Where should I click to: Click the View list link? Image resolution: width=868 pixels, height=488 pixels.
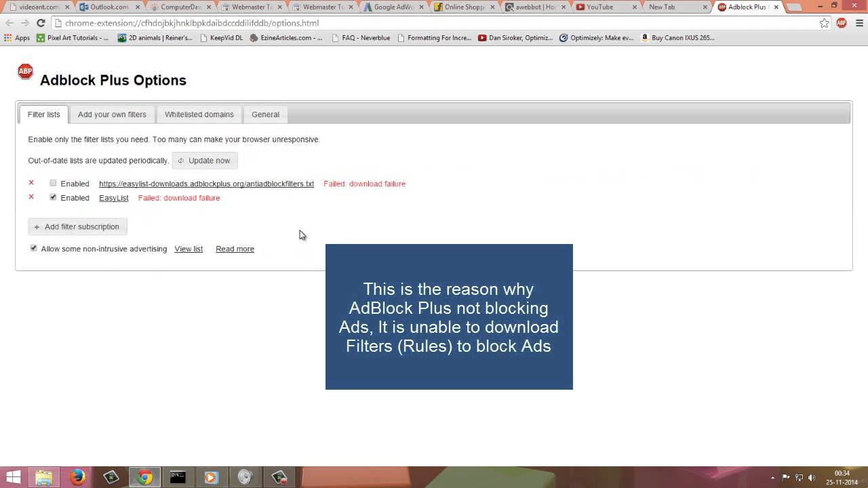coord(189,249)
